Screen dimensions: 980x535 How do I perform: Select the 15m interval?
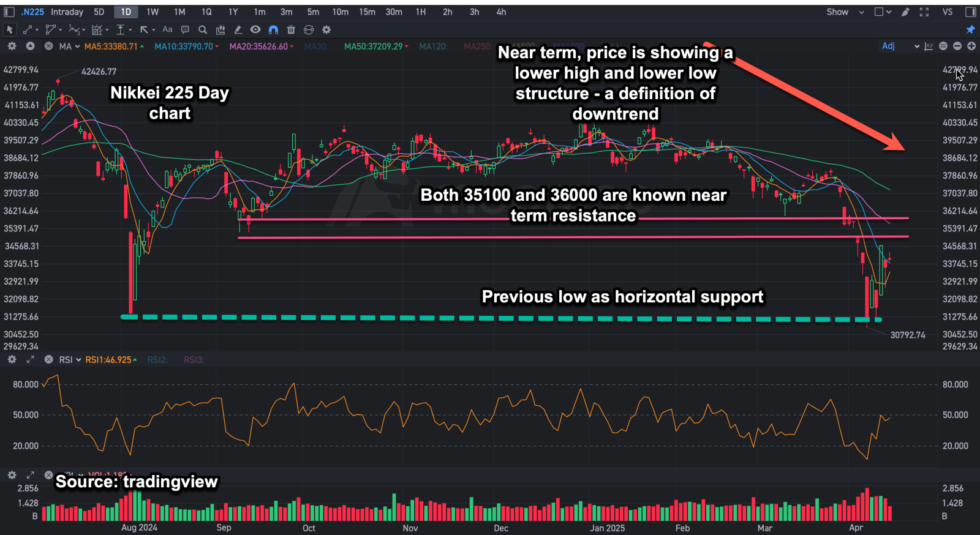367,12
